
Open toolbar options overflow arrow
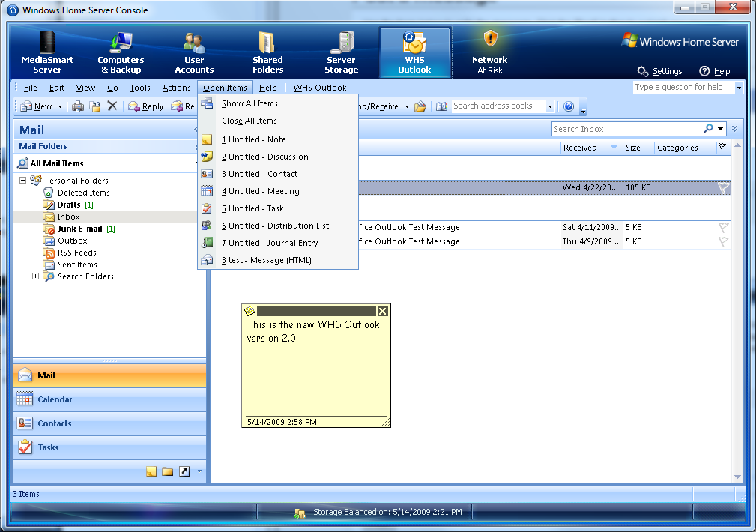[583, 110]
